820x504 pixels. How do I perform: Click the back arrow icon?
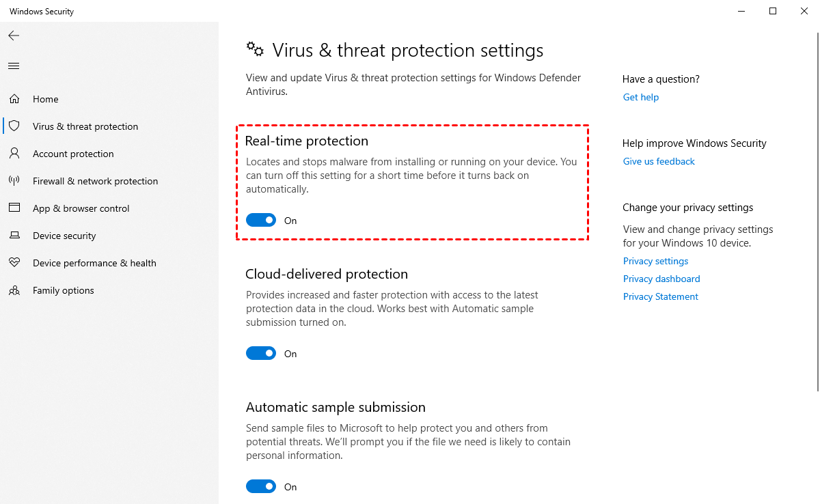[x=14, y=36]
